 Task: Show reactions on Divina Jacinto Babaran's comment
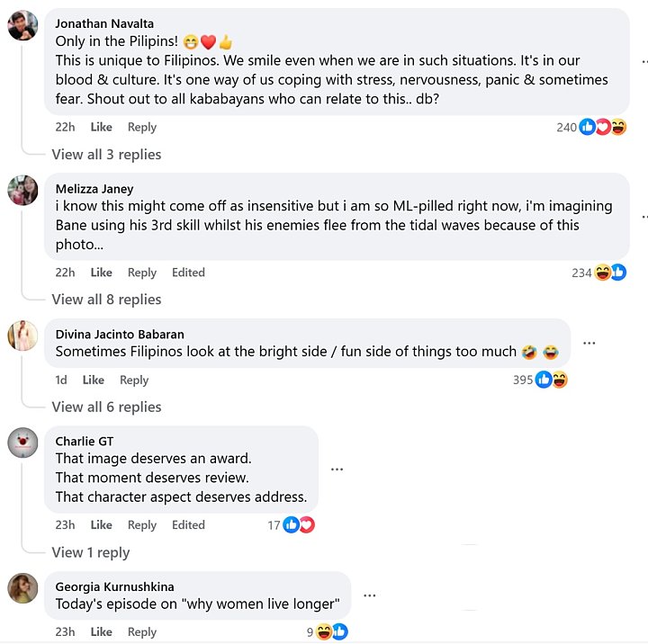pos(552,380)
